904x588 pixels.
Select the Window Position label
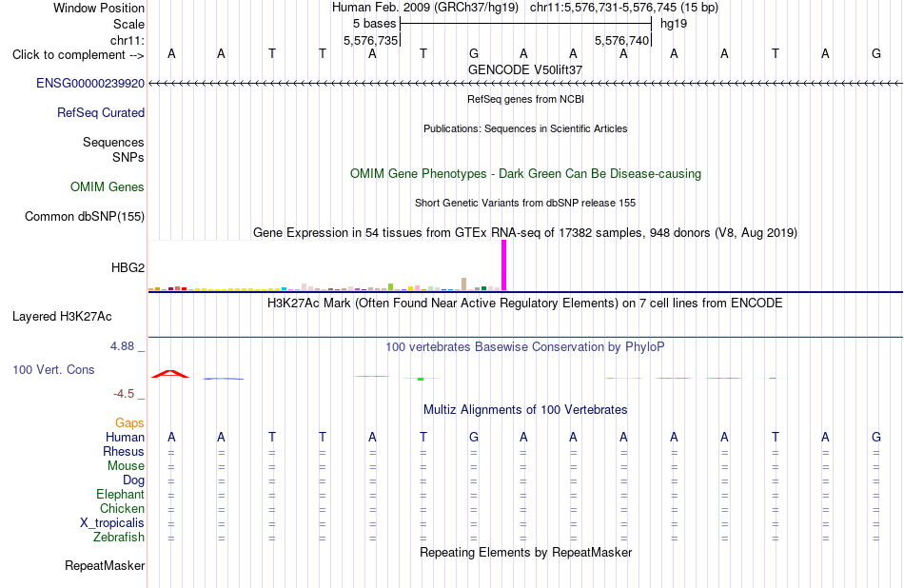point(99,9)
